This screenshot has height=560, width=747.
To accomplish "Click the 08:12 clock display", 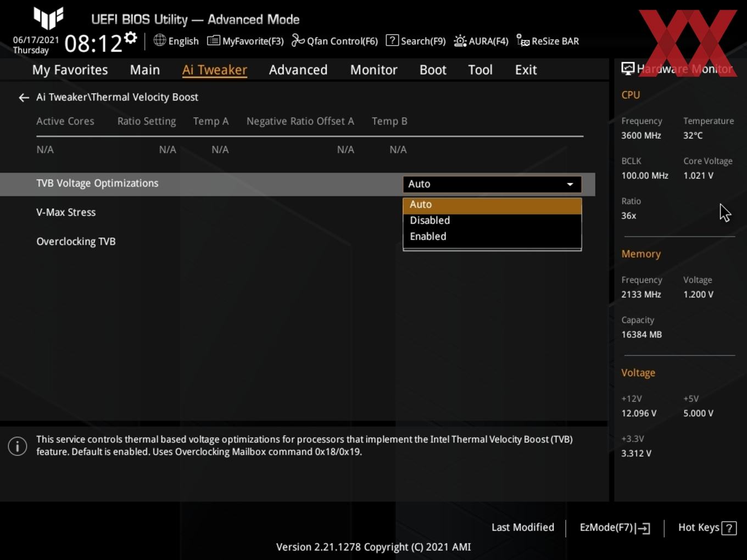I will click(x=93, y=43).
